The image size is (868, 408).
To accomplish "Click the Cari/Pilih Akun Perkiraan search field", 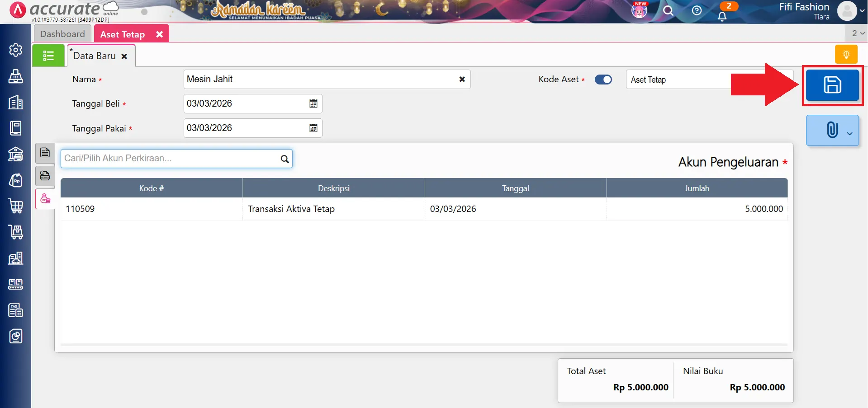I will click(x=171, y=159).
